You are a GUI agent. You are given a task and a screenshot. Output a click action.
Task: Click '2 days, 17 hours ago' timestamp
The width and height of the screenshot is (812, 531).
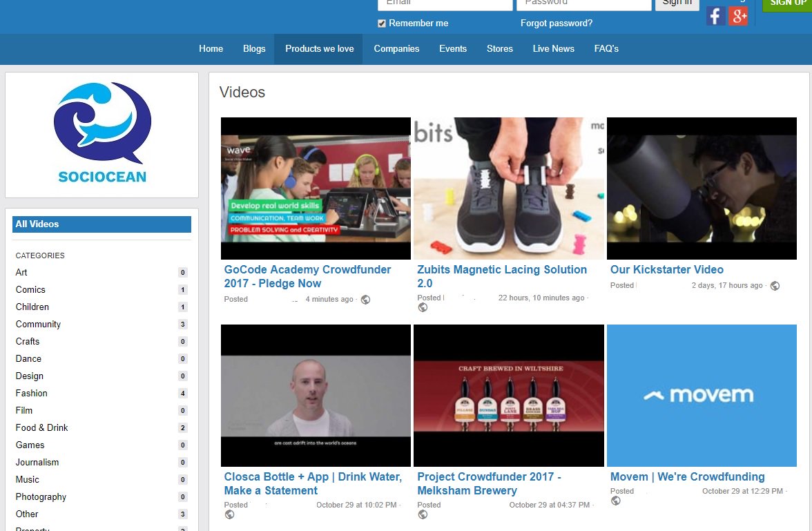(x=727, y=285)
